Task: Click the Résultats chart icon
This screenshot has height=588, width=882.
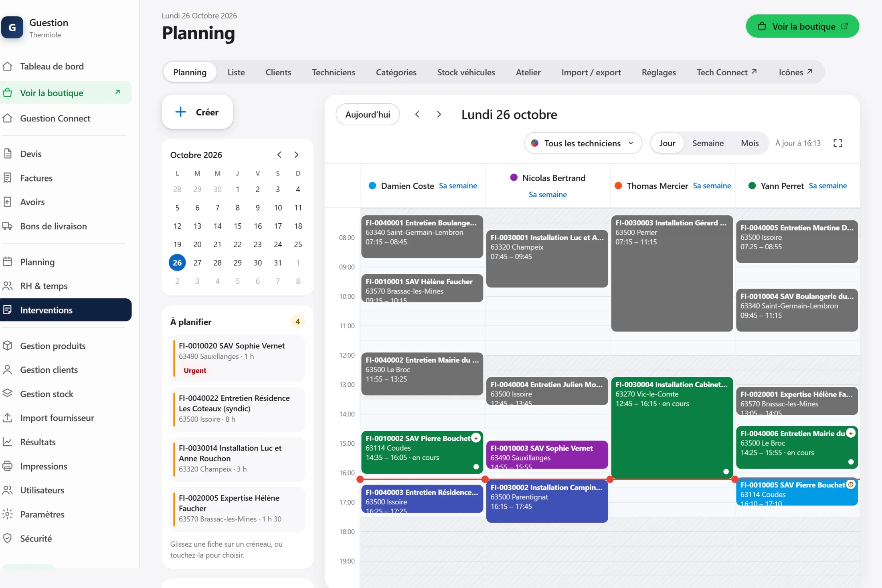Action: coord(7,442)
